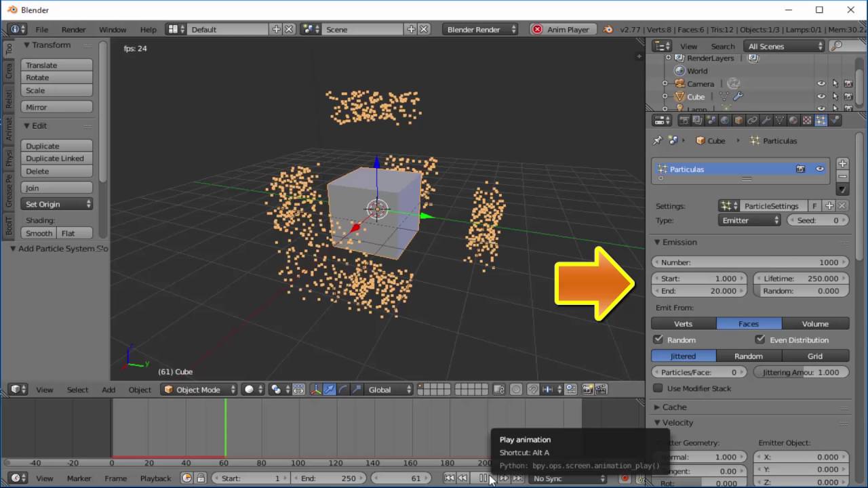Enable Use Modifier Stack checkbox
868x488 pixels.
pyautogui.click(x=658, y=388)
